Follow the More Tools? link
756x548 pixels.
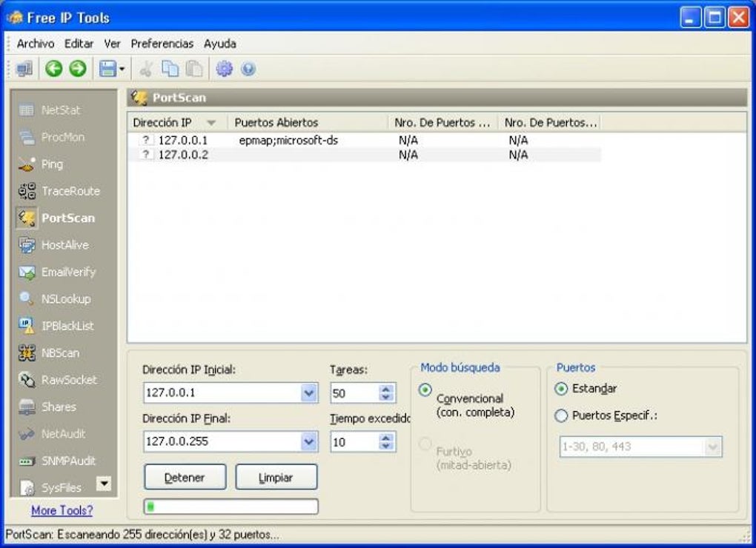tap(62, 510)
